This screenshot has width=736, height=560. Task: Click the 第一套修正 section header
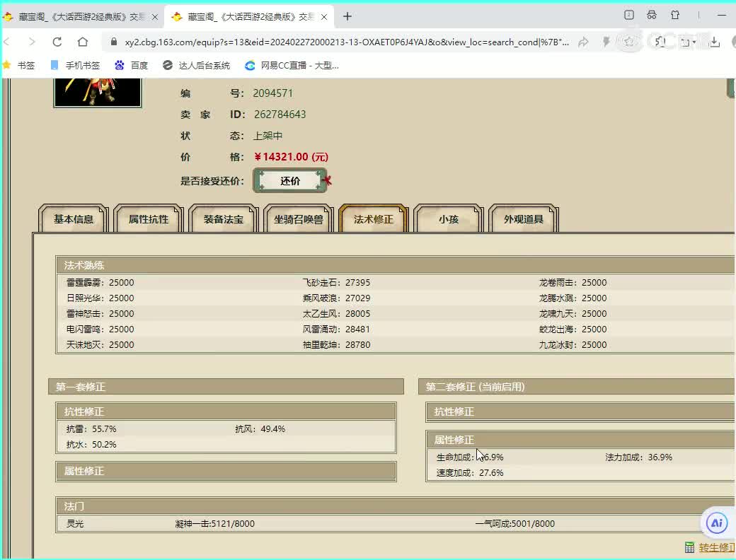[226, 387]
